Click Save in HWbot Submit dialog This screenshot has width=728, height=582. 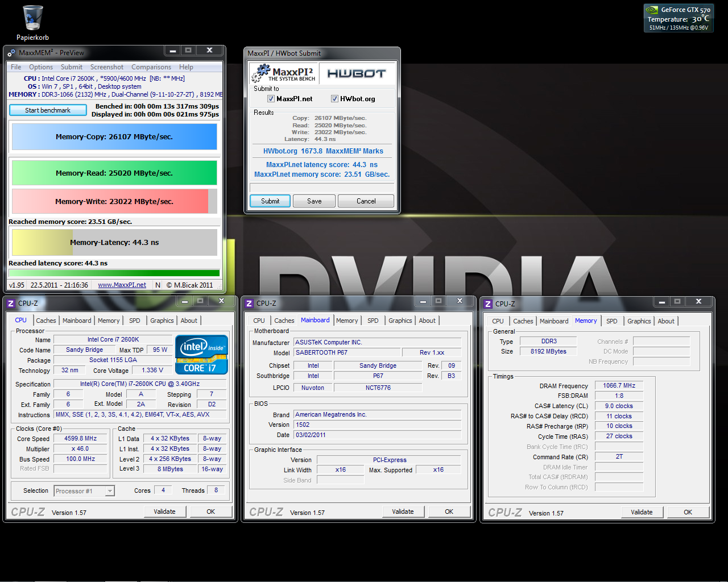coord(315,201)
